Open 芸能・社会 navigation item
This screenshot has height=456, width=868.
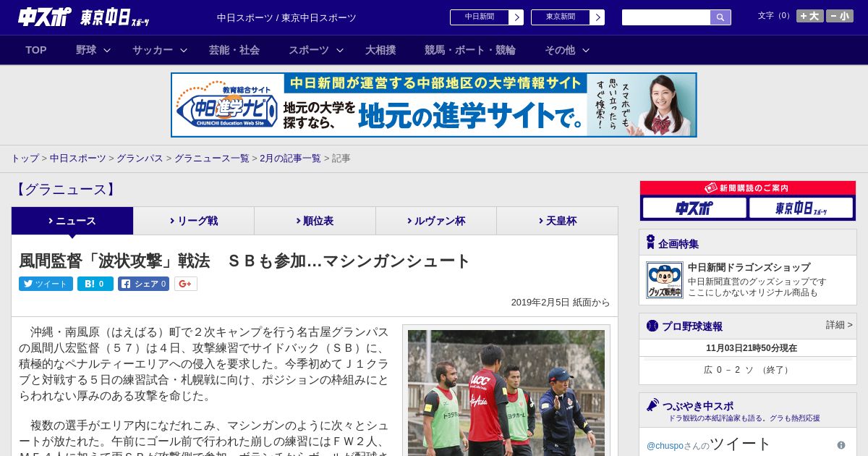point(234,50)
